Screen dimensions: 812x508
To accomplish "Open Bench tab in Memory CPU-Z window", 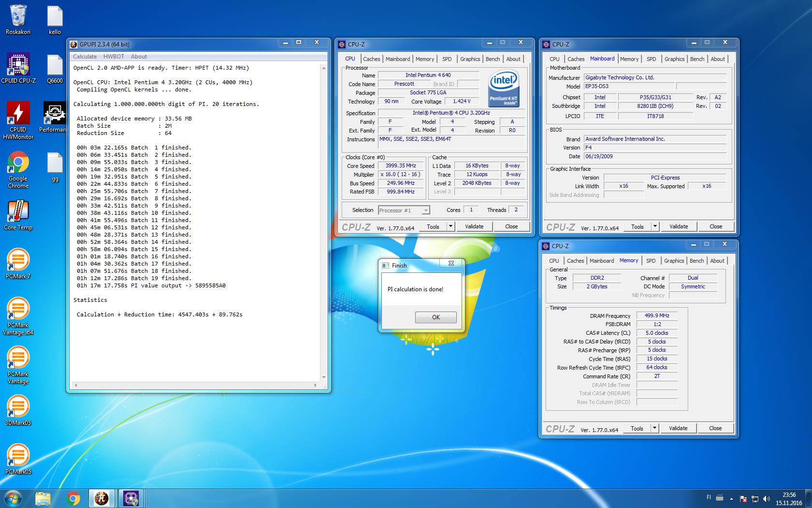I will (x=696, y=261).
